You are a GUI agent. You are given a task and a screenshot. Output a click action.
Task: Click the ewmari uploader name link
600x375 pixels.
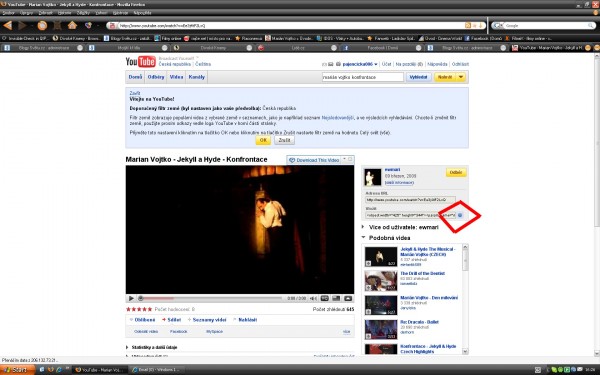pyautogui.click(x=392, y=170)
